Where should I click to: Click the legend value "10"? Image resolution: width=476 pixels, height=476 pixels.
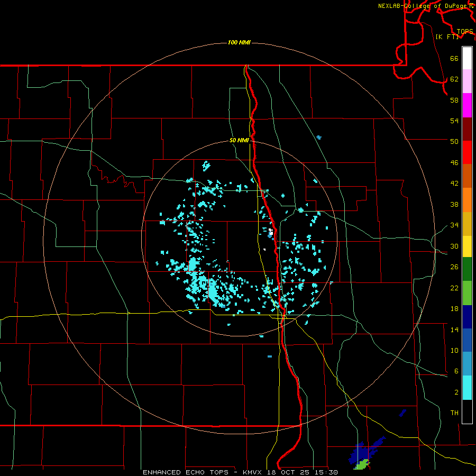pos(454,351)
